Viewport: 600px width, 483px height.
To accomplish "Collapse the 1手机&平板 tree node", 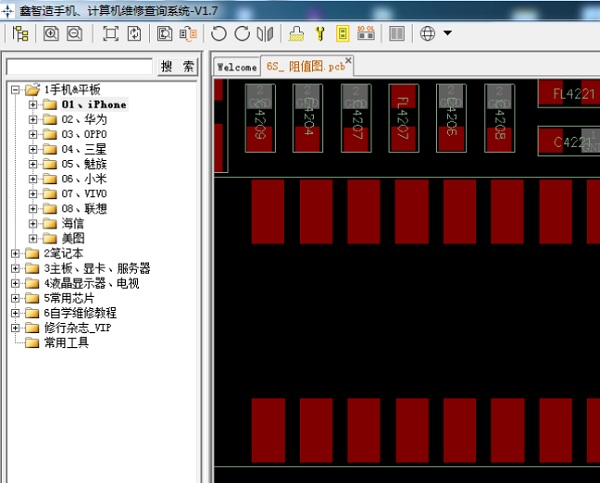I will click(15, 90).
